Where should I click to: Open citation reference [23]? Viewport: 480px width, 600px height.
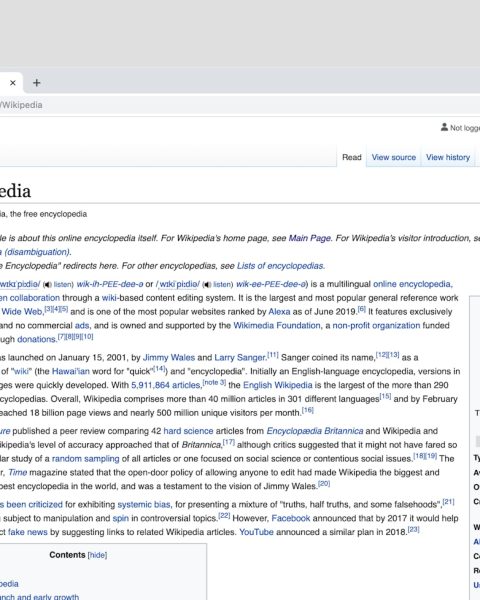coord(413,529)
